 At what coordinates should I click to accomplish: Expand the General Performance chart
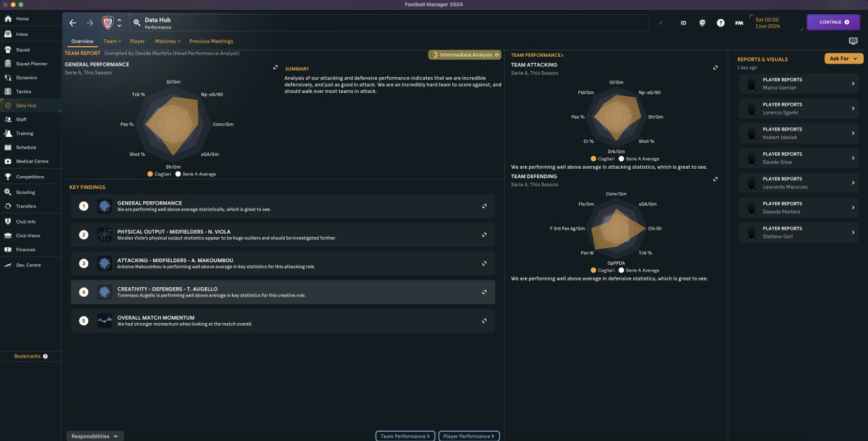point(275,67)
